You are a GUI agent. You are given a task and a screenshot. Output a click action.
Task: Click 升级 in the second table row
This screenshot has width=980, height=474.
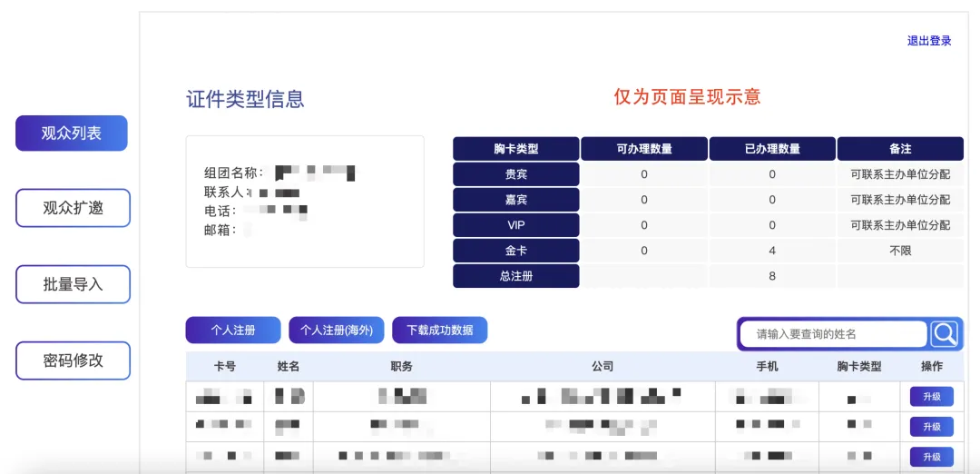coord(932,427)
